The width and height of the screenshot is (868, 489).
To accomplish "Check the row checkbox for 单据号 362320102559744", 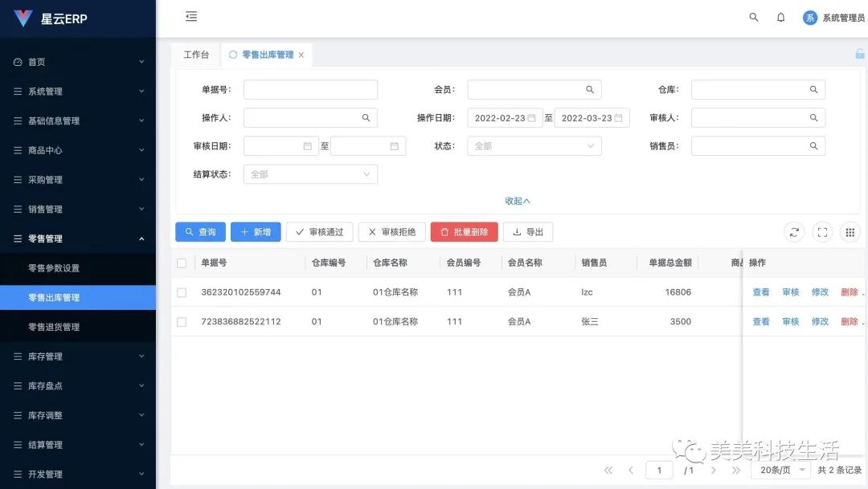I will (181, 291).
